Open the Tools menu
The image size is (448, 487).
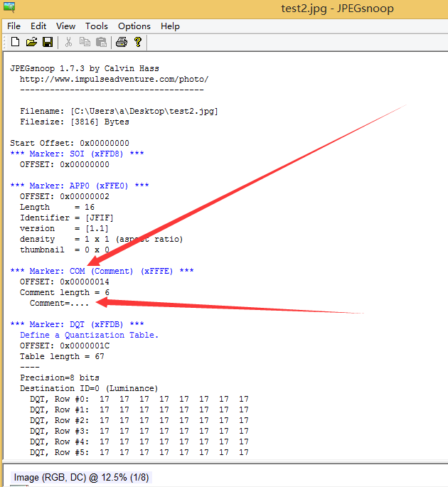coord(97,26)
